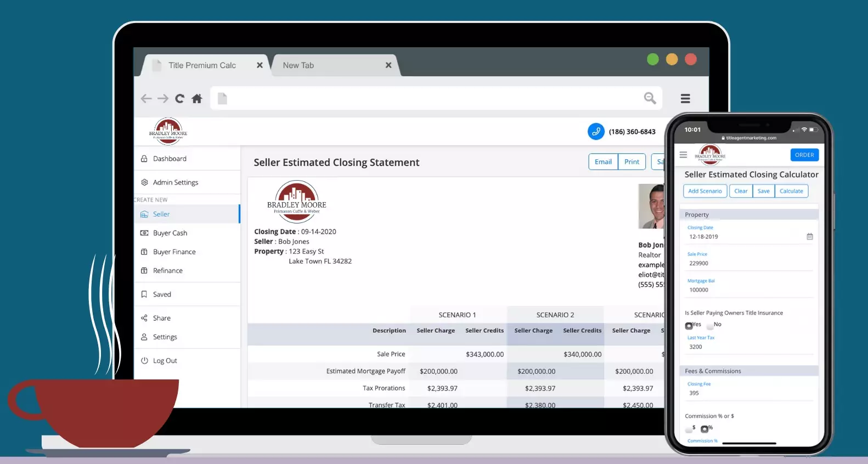This screenshot has height=464, width=868.
Task: Click the address bar search magnifier
Action: pyautogui.click(x=650, y=98)
